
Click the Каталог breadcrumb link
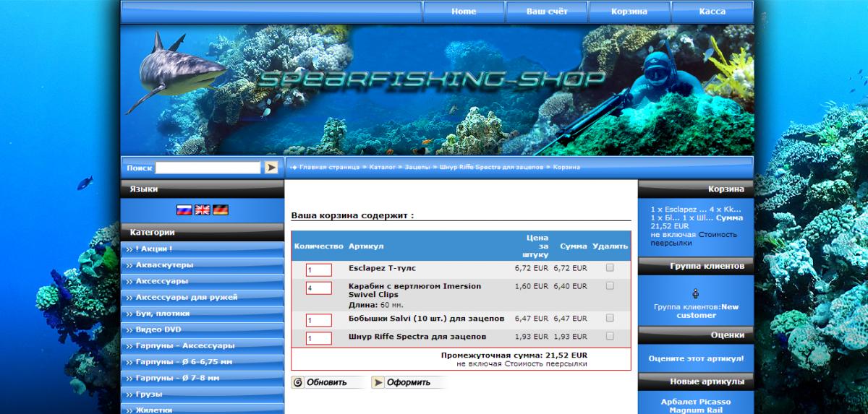pyautogui.click(x=382, y=167)
